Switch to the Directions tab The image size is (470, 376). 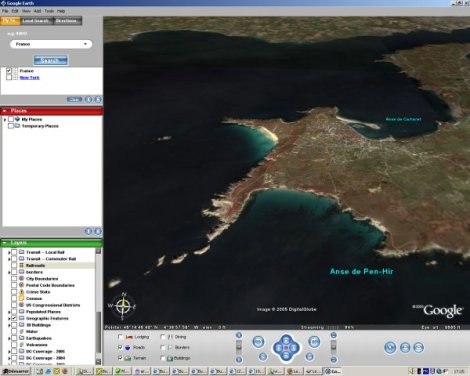point(68,21)
